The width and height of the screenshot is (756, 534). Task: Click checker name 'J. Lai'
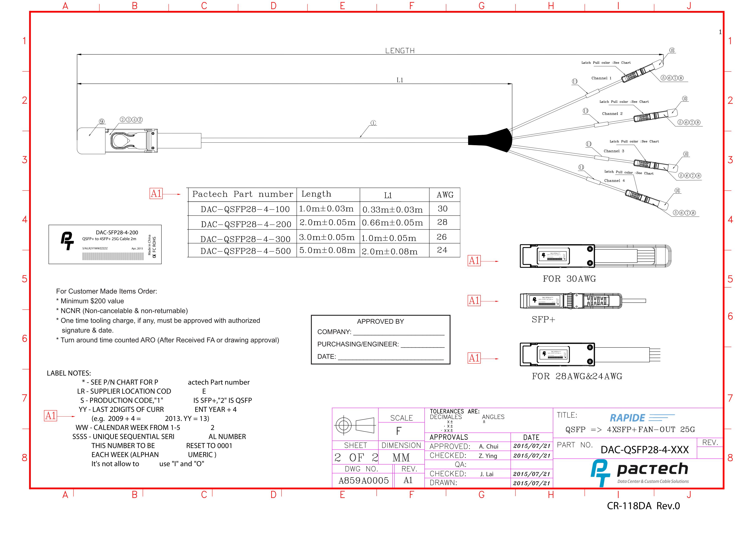click(x=487, y=474)
